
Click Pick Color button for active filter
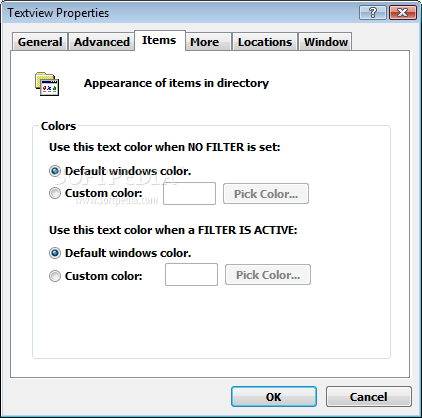point(268,275)
